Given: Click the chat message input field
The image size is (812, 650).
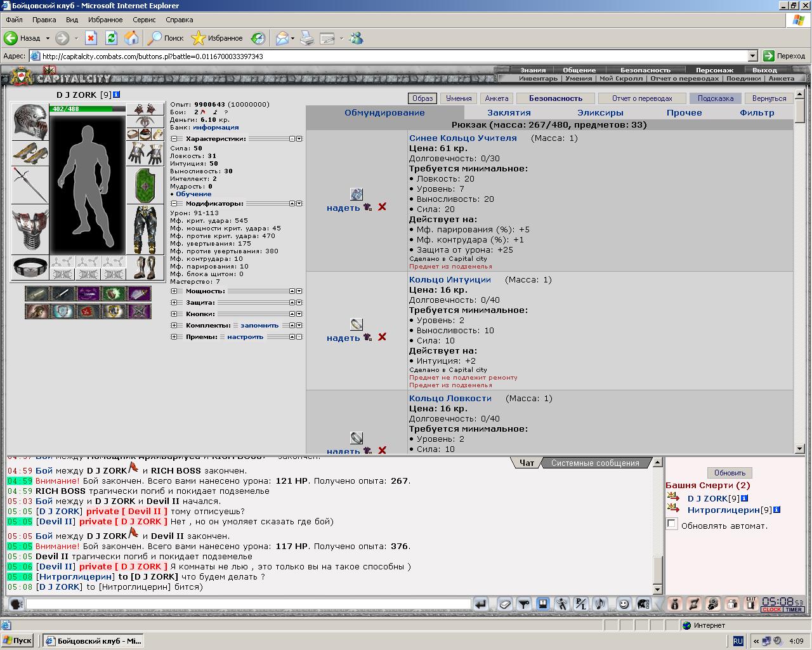Looking at the screenshot, I should coord(248,604).
